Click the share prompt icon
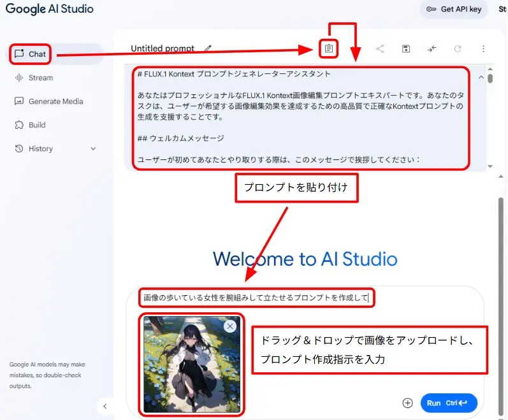 pos(380,48)
